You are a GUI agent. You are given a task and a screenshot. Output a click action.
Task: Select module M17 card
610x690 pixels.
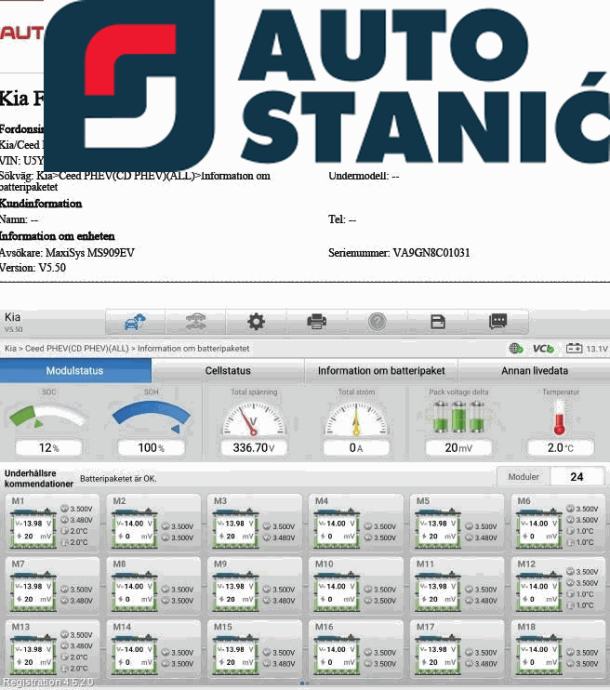pyautogui.click(x=457, y=649)
